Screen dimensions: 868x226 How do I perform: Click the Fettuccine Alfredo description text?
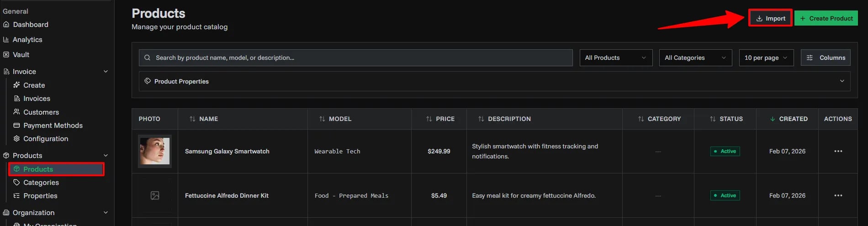point(534,196)
